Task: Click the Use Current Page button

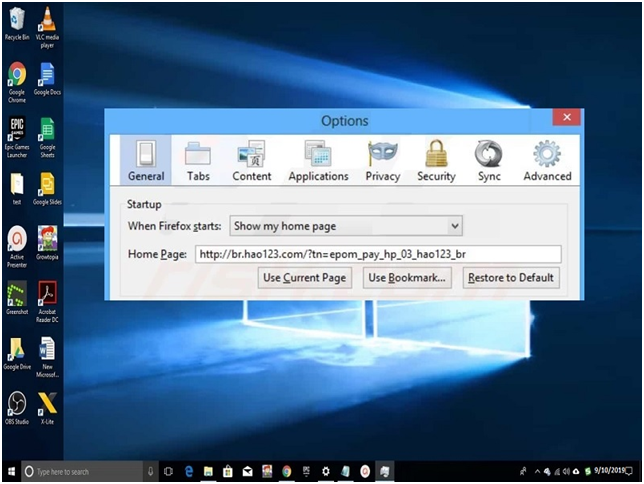Action: (x=305, y=278)
